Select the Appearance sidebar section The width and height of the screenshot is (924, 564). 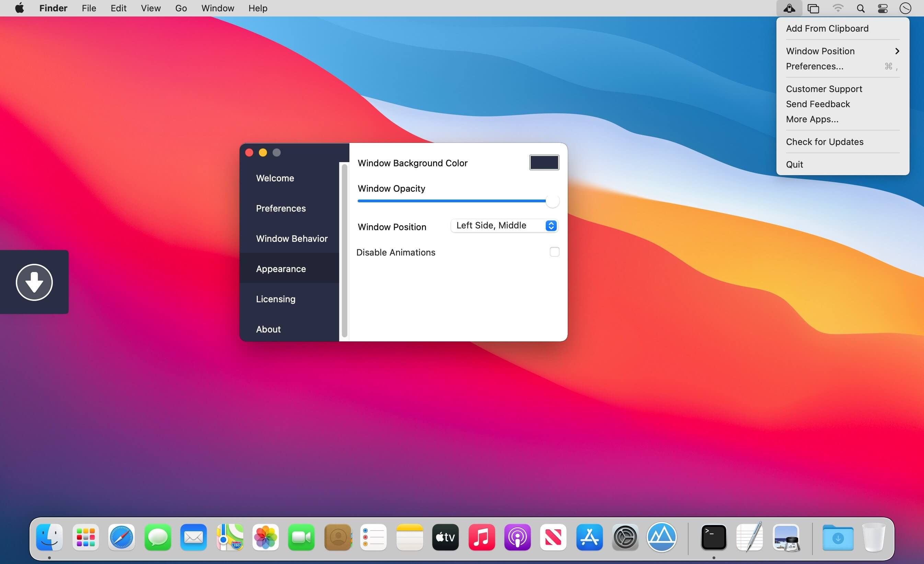point(289,269)
